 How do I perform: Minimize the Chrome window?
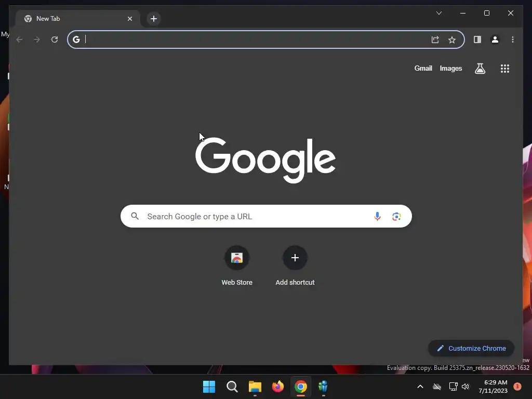point(463,13)
